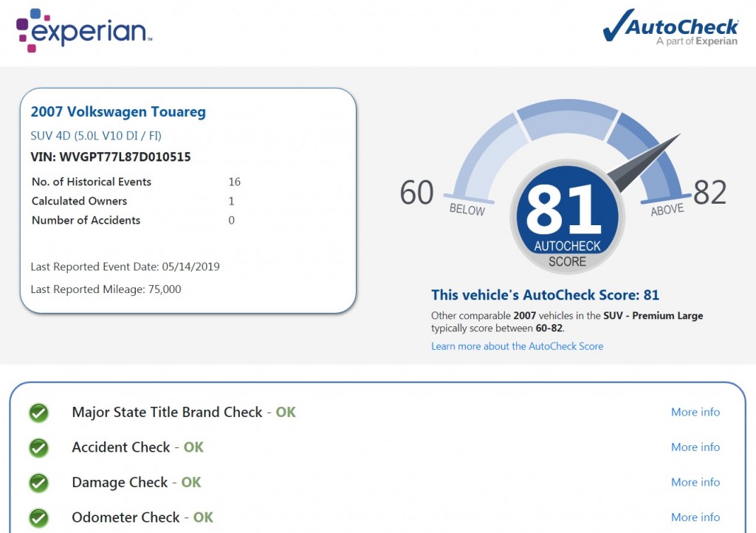Open Learn more about the AutoCheck Score link
This screenshot has height=533, width=756.
coord(517,346)
